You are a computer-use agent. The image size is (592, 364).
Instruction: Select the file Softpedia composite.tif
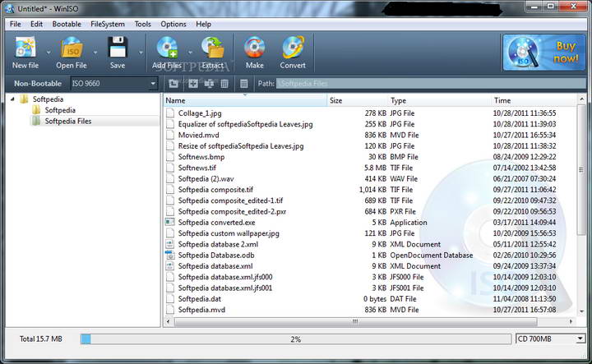[x=215, y=190]
